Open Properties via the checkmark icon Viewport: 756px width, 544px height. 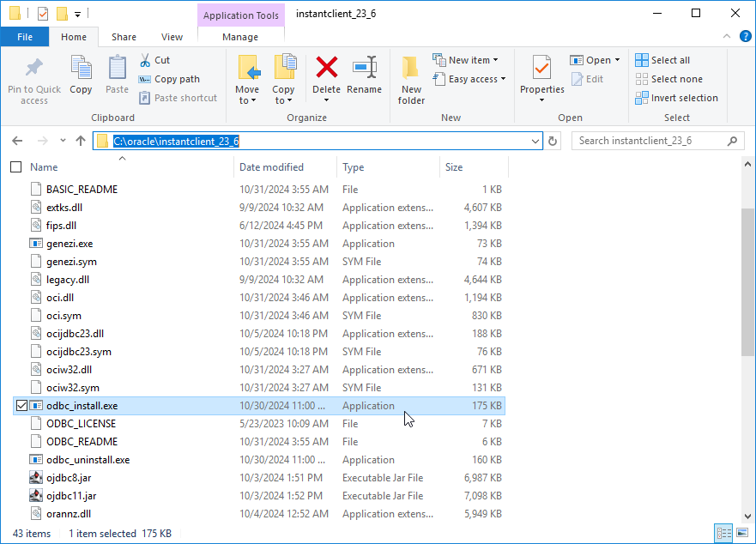541,67
